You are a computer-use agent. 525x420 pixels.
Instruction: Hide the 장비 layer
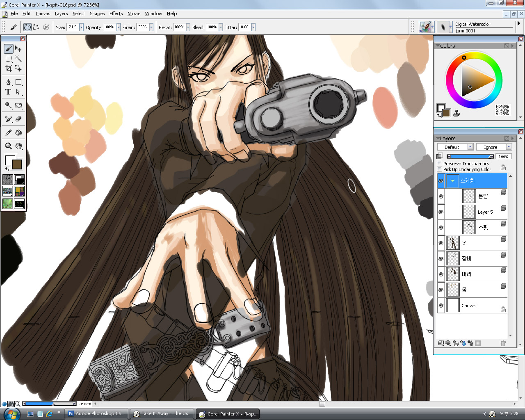click(x=441, y=259)
